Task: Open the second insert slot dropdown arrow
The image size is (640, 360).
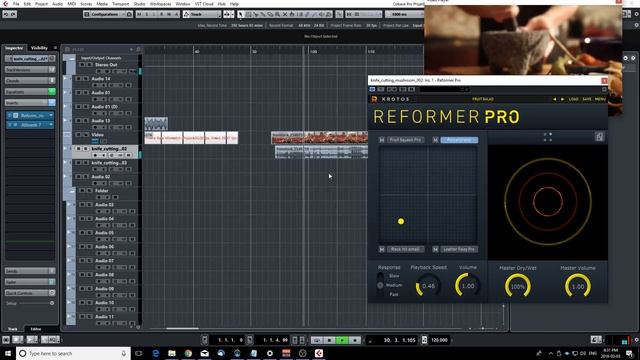Action: 51,125
